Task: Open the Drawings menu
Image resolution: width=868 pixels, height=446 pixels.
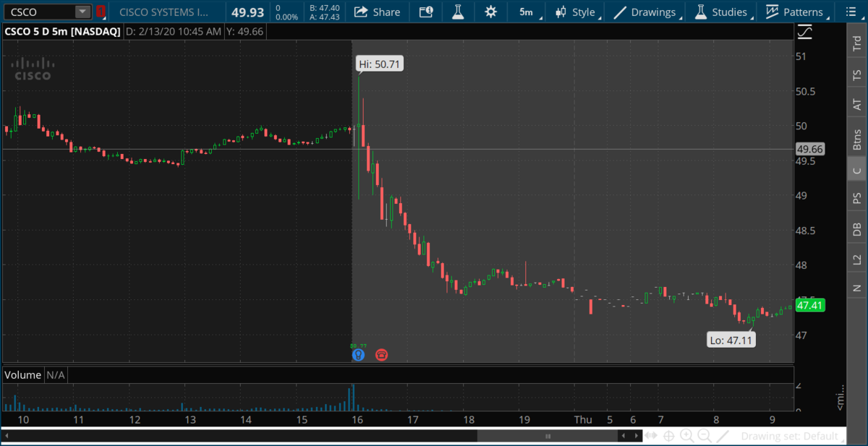Action: click(x=646, y=12)
